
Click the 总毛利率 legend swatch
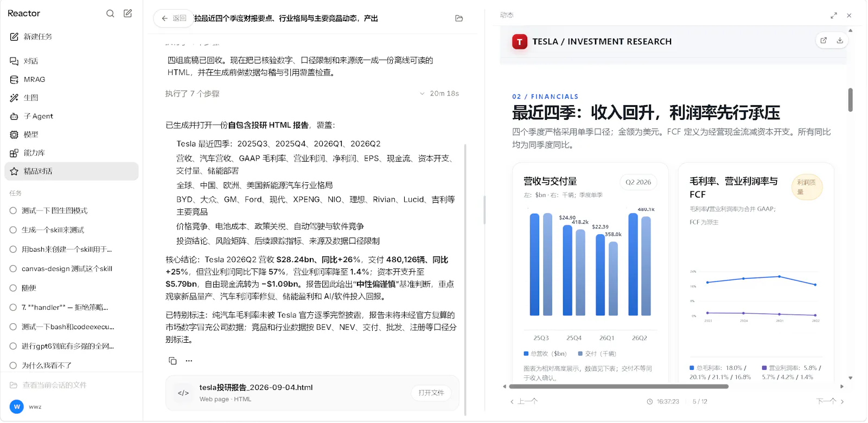tap(692, 368)
